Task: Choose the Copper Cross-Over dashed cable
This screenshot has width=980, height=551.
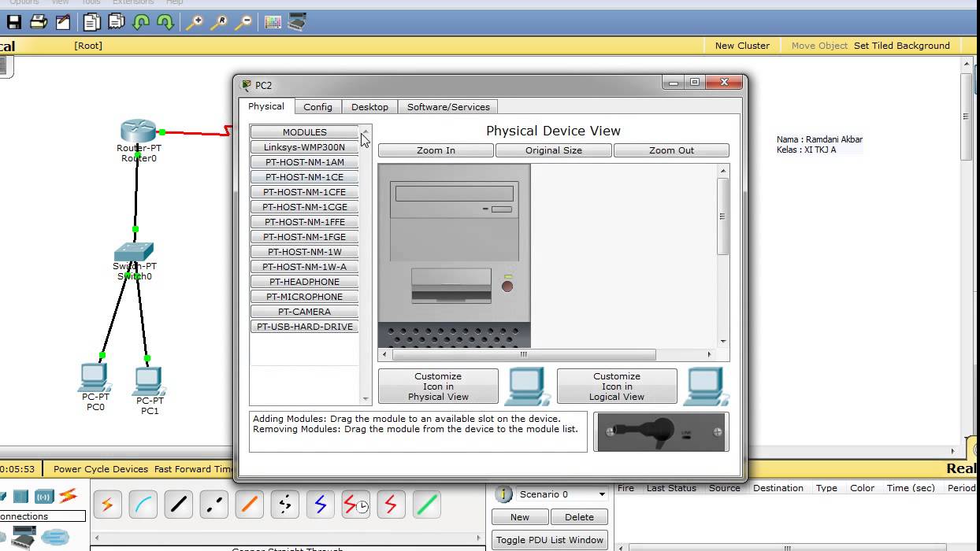Action: tap(213, 505)
